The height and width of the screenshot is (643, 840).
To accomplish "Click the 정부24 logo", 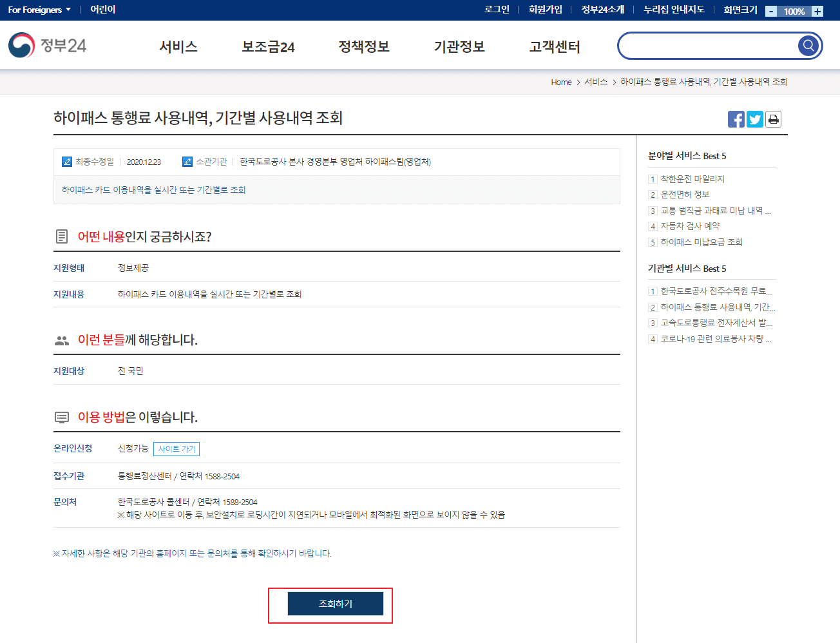I will [47, 46].
